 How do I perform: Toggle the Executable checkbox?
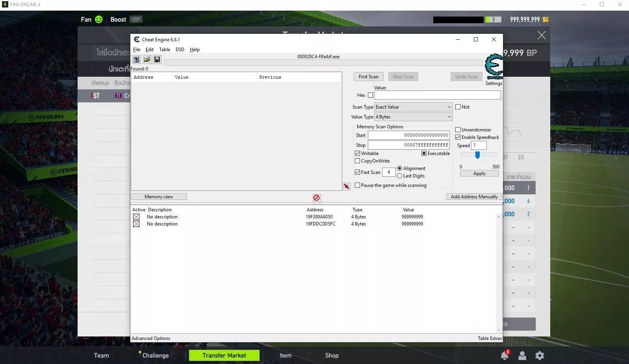point(424,153)
